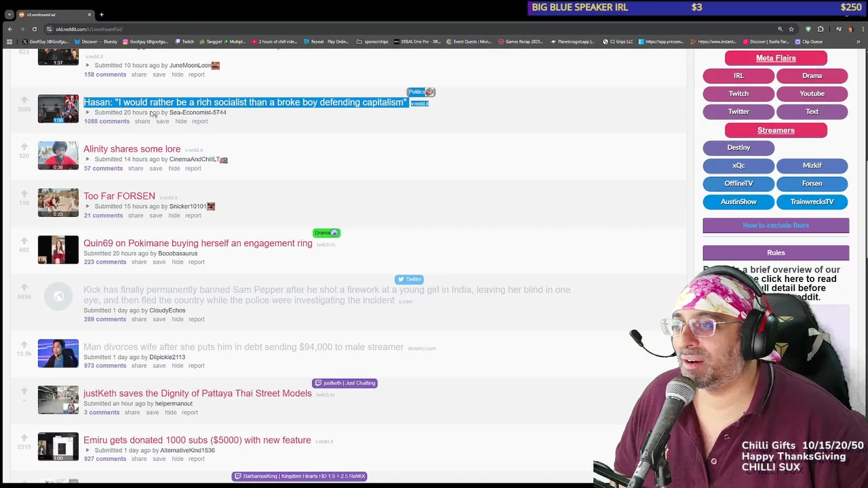Open the browser tab search dropdown
This screenshot has width=868, height=488.
pos(9,14)
